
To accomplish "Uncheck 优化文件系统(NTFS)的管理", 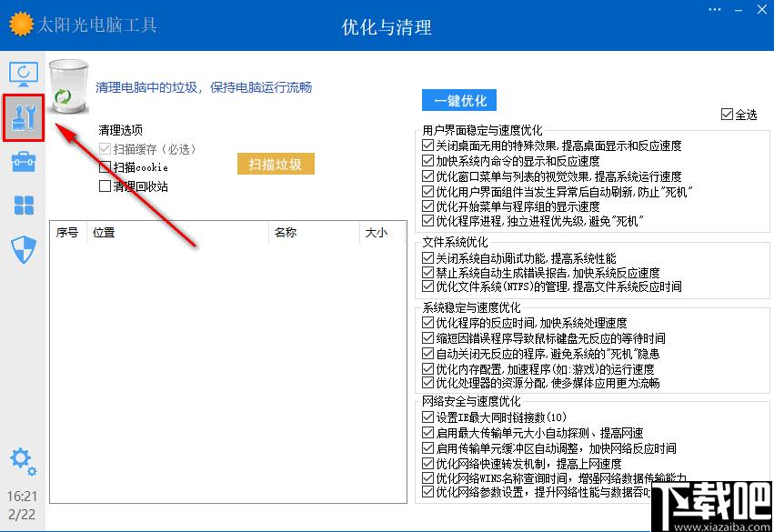I will coord(428,286).
